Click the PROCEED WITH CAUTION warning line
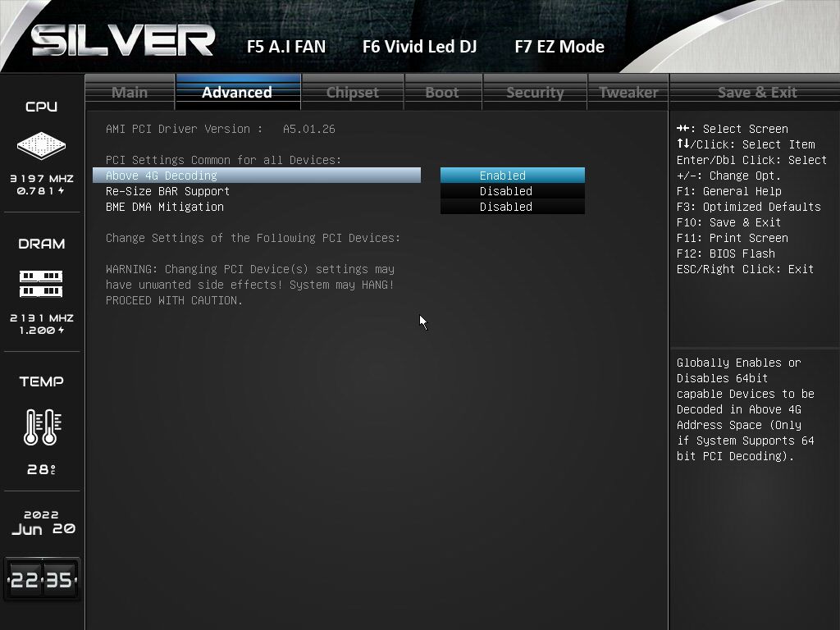The height and width of the screenshot is (630, 840). 174,300
